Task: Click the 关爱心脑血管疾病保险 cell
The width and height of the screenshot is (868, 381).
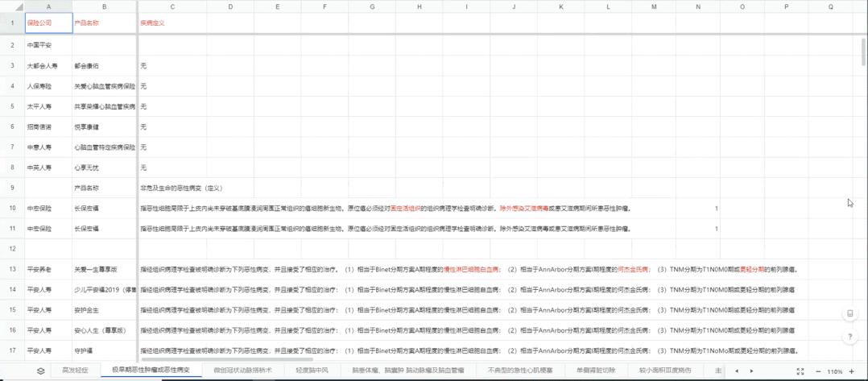Action: click(105, 86)
